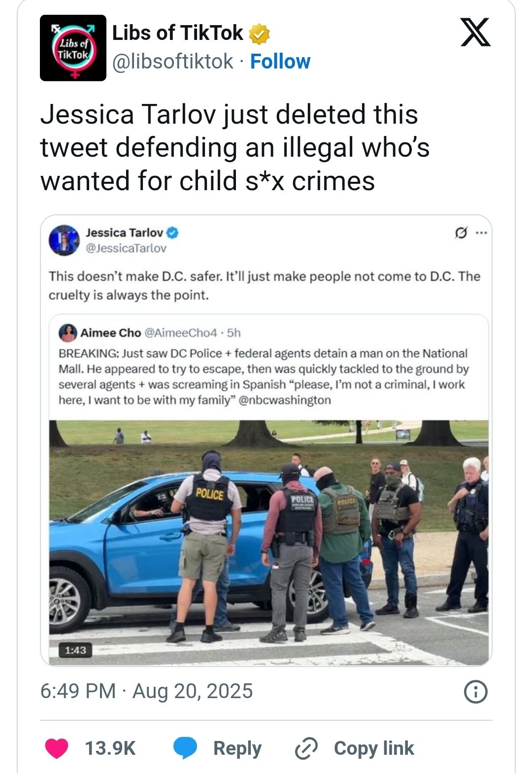This screenshot has height=773, width=532.
Task: Click the Libs of TikTok profile avatar
Action: [x=73, y=48]
